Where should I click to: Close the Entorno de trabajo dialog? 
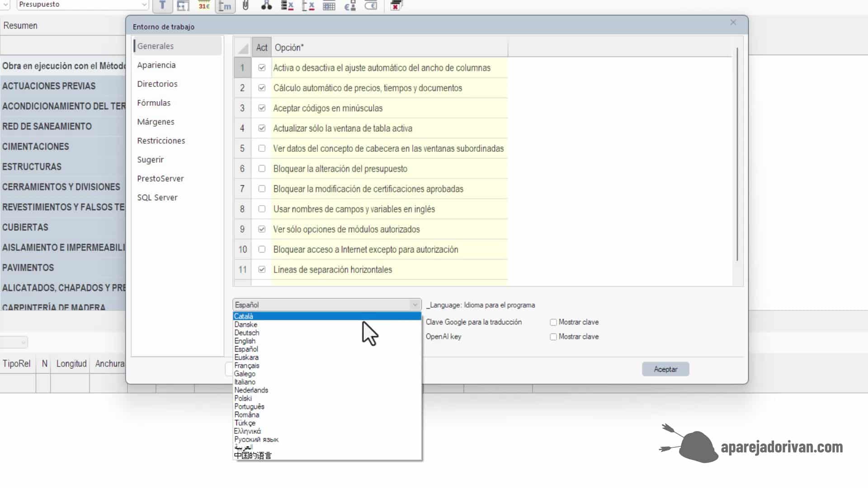tap(733, 23)
